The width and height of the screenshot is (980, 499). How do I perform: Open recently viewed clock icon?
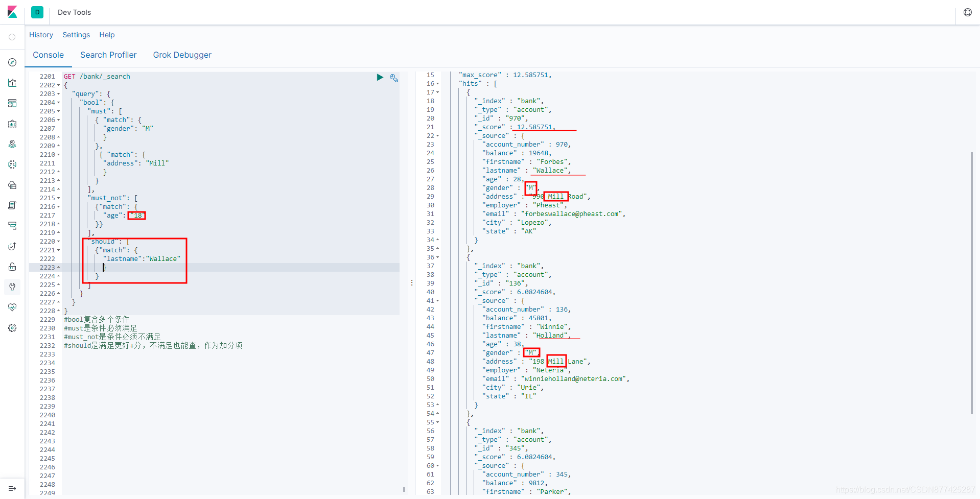click(12, 37)
